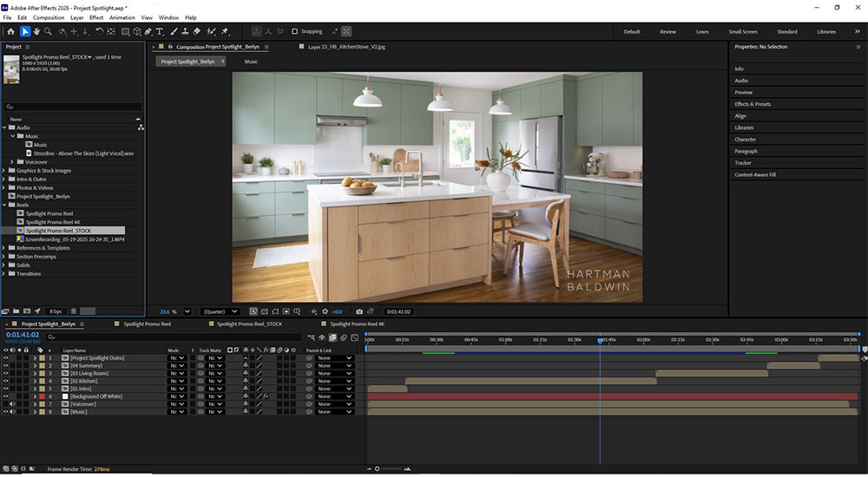This screenshot has height=477, width=868.
Task: Click the Spotlight Promo Reel_STOCK preview thumbnail
Action: (11, 69)
